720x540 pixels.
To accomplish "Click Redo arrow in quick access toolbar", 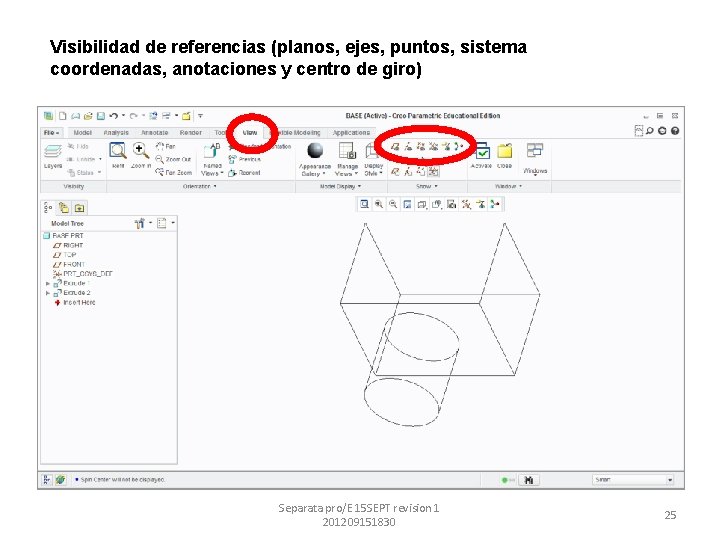I will click(x=133, y=116).
